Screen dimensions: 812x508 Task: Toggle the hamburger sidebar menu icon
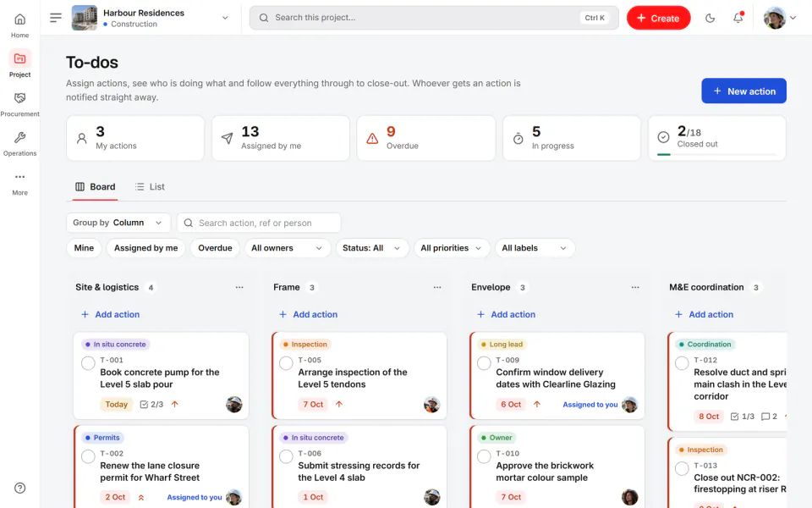pyautogui.click(x=56, y=18)
